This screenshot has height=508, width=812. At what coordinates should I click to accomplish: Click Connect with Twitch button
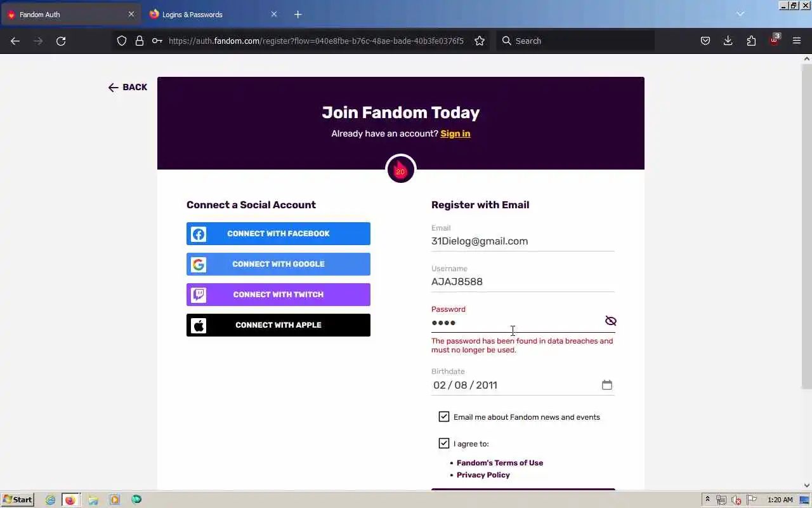[278, 295]
